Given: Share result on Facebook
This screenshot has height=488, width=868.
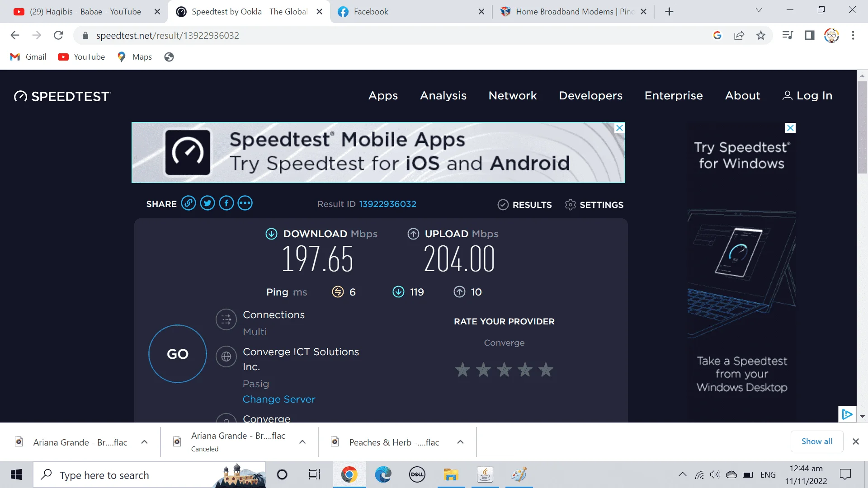Looking at the screenshot, I should [x=226, y=203].
